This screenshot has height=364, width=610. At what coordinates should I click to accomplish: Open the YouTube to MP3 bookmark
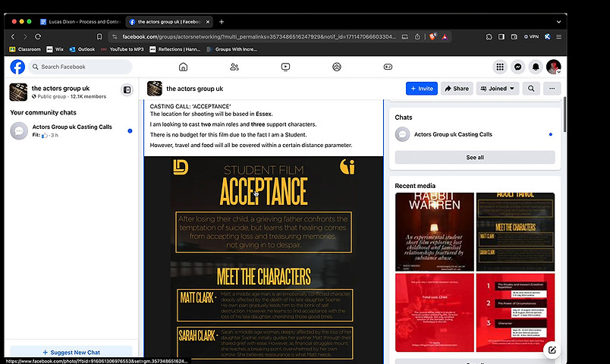[122, 49]
